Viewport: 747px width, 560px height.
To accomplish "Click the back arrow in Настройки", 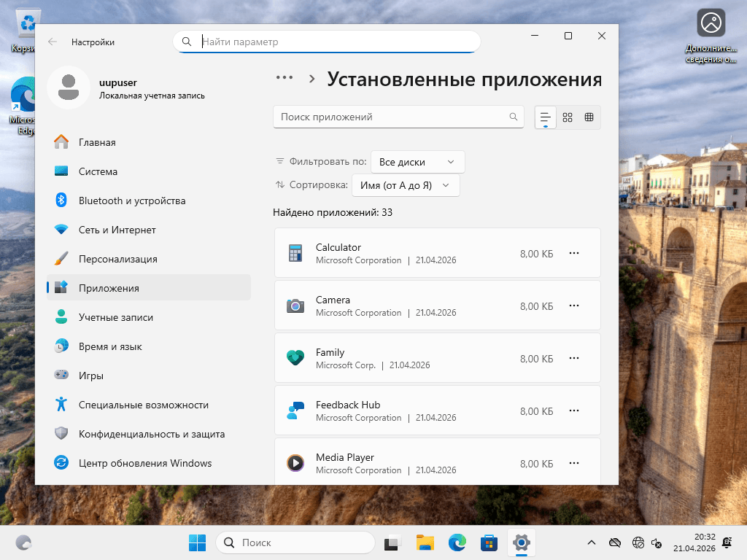I will tap(52, 42).
